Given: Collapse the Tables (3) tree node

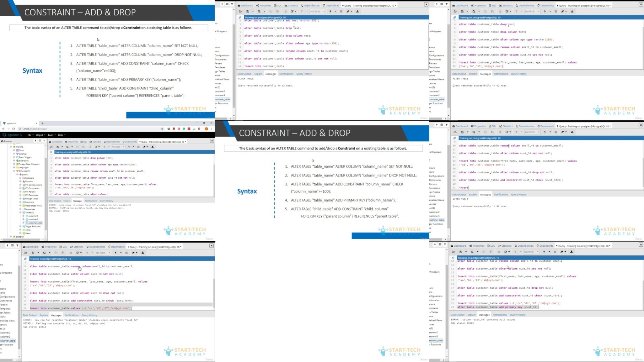Looking at the screenshot, I should click(20, 212).
